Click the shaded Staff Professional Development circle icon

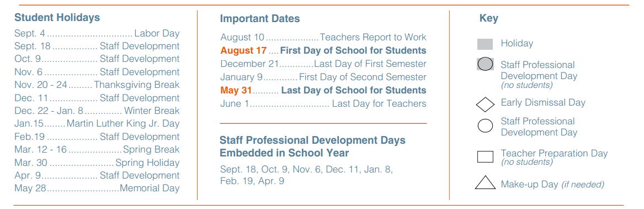[486, 65]
